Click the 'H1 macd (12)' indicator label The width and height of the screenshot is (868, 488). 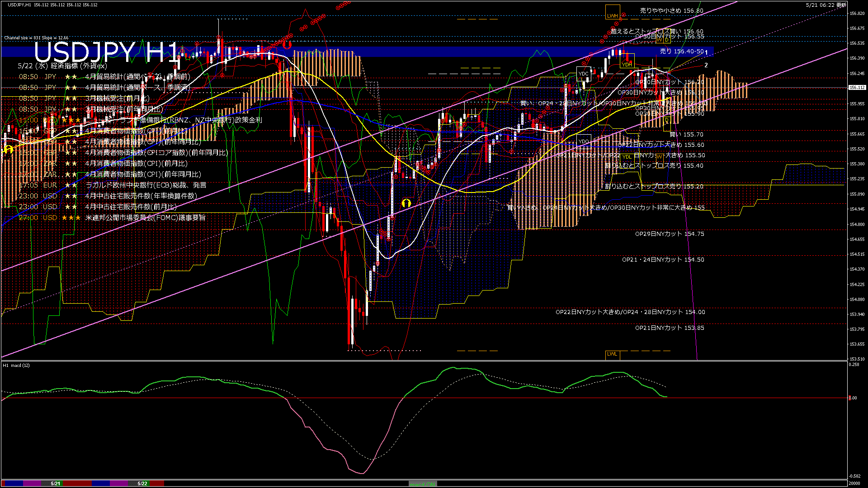pos(16,365)
